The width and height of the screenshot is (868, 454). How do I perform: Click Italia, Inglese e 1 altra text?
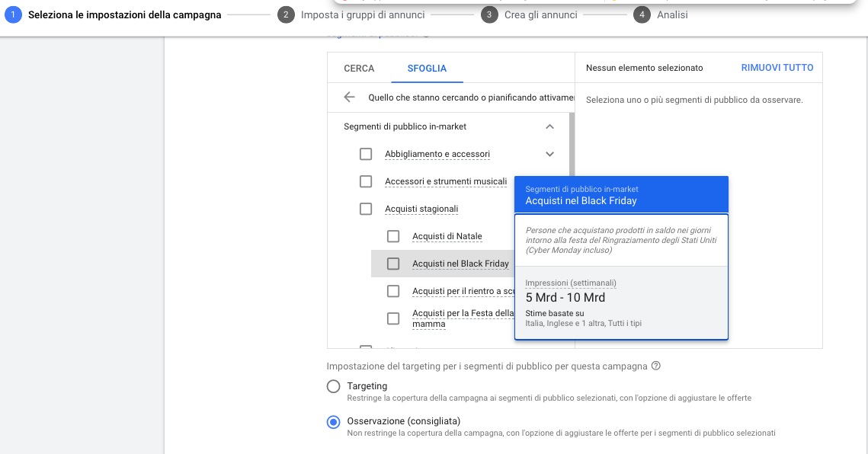[x=584, y=323]
